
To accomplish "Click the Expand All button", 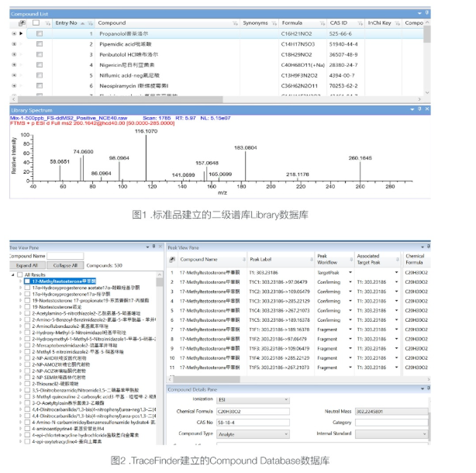I will (x=27, y=265).
